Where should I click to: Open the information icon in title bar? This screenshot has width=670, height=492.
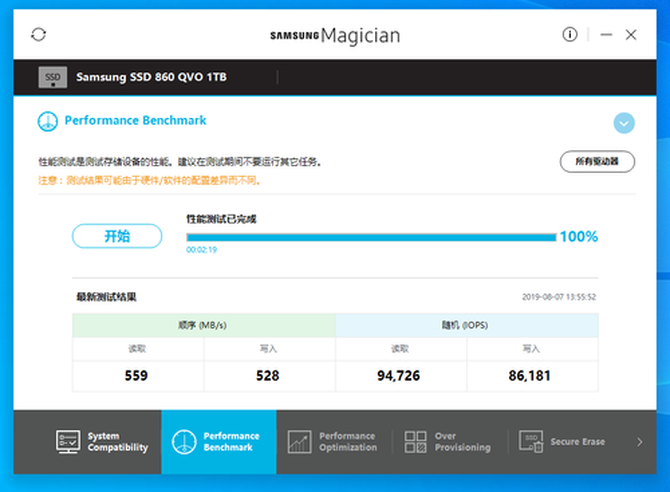click(x=570, y=35)
